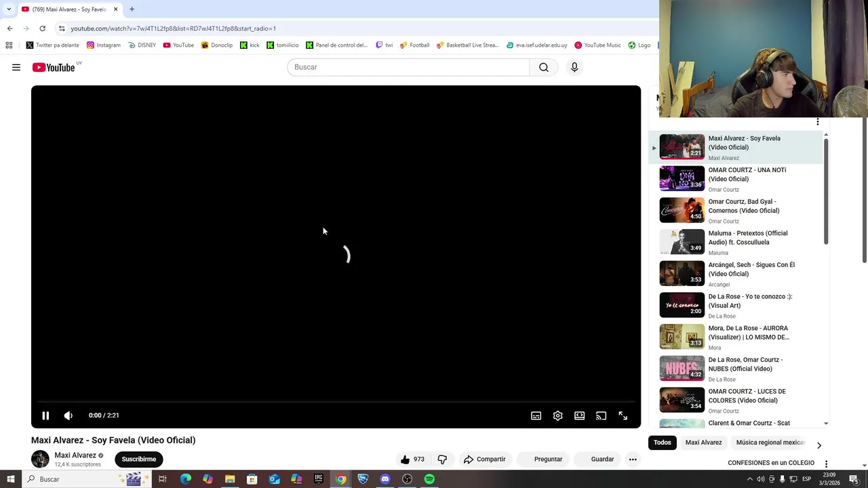Image resolution: width=868 pixels, height=488 pixels.
Task: Open File Explorer from taskbar
Action: tap(230, 479)
